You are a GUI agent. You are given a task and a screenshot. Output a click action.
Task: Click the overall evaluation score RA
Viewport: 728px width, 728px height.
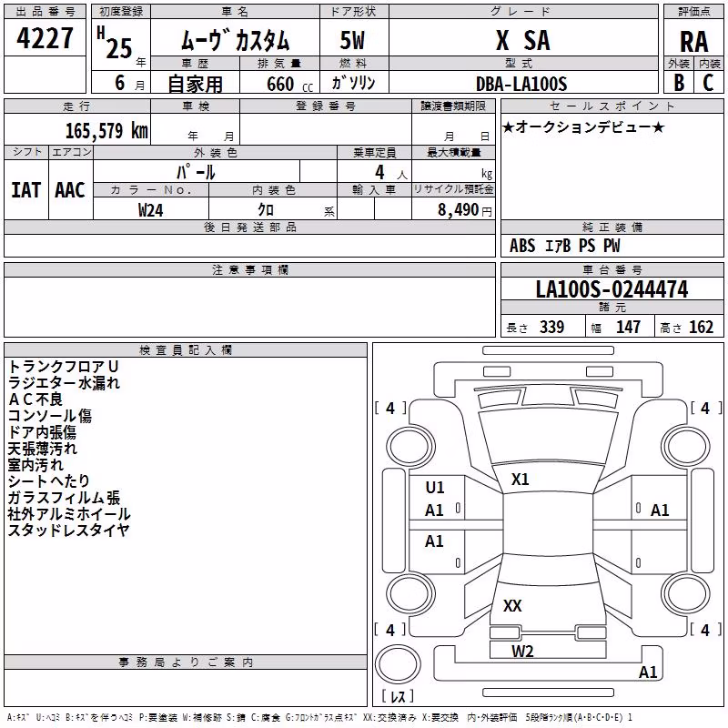click(x=694, y=42)
